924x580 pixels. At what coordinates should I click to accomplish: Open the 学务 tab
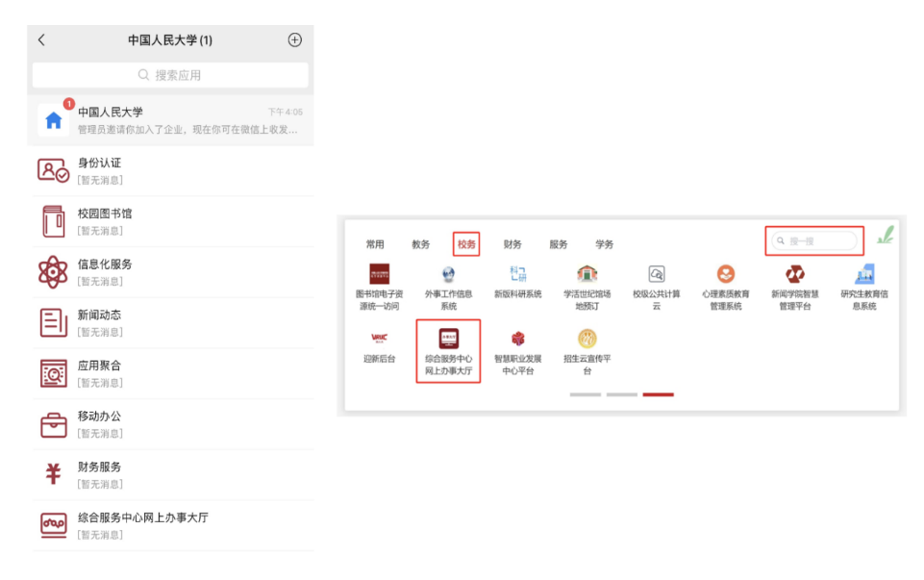click(x=604, y=244)
